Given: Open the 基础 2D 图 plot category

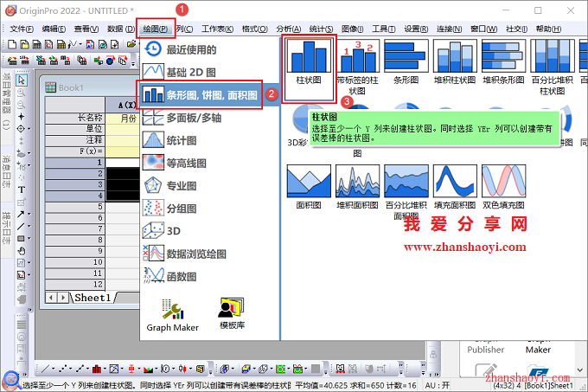Looking at the screenshot, I should click(x=209, y=72).
